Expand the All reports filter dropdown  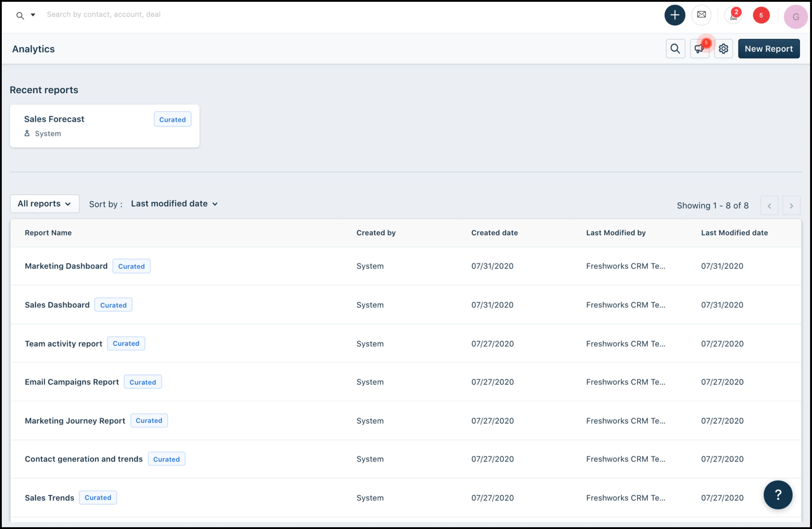[x=44, y=204]
